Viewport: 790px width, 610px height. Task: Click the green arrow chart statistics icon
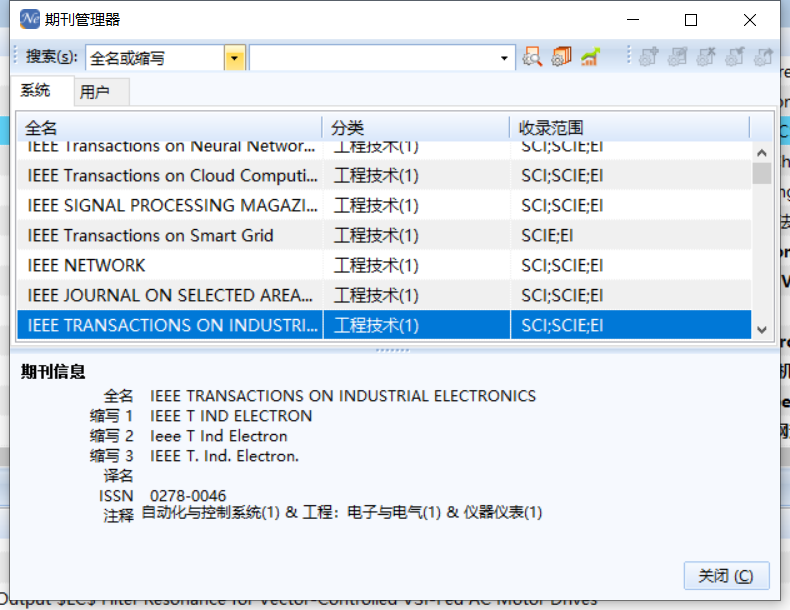590,56
